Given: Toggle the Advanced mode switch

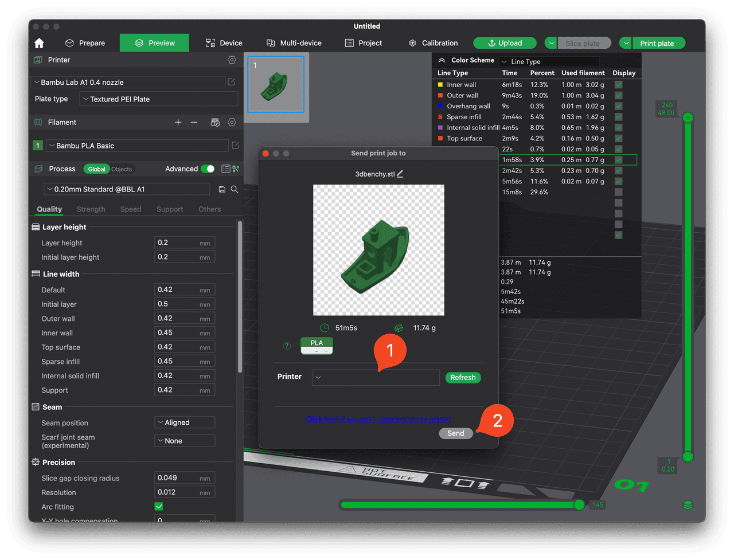Looking at the screenshot, I should 208,169.
